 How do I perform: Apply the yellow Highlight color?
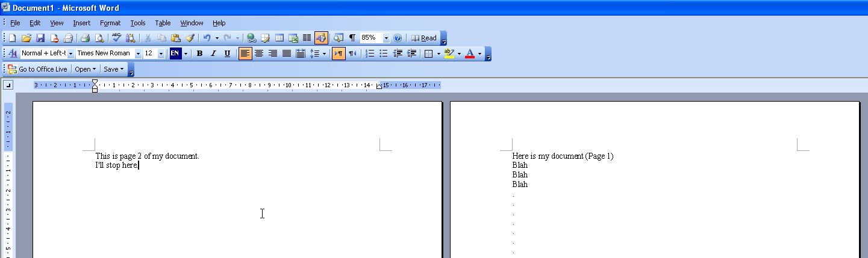tap(449, 54)
